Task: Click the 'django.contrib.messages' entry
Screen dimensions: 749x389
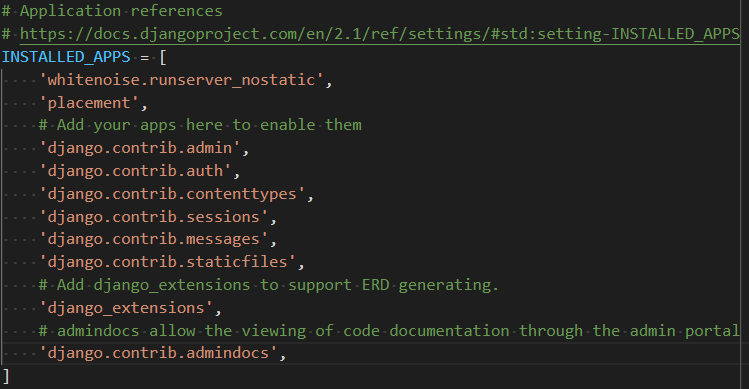Action: pos(153,239)
